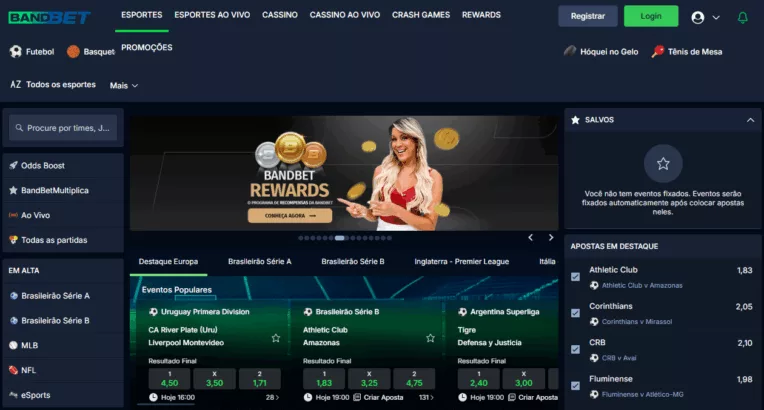Open Hóquei no Gelo sport icon
The height and width of the screenshot is (410, 764).
point(570,51)
